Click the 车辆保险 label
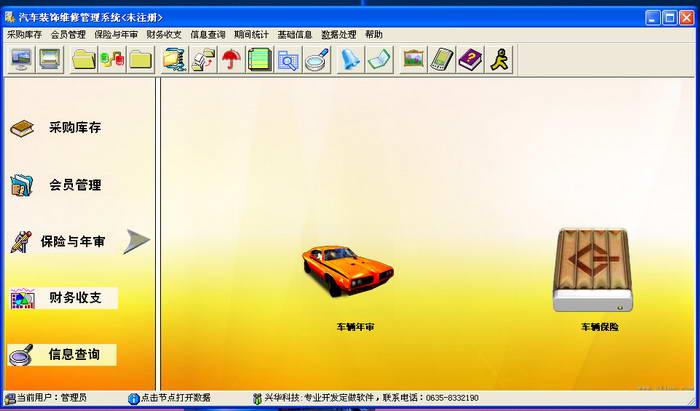This screenshot has width=700, height=411. pos(600,327)
